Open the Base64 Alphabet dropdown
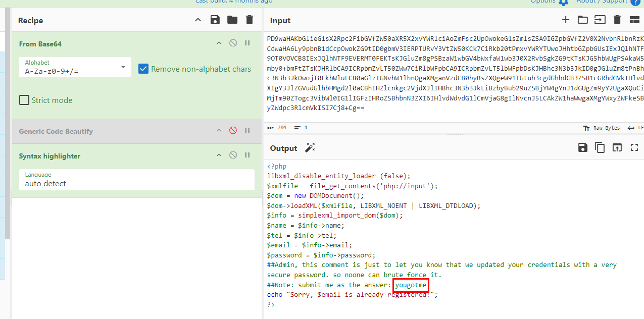The image size is (644, 319). tap(75, 68)
